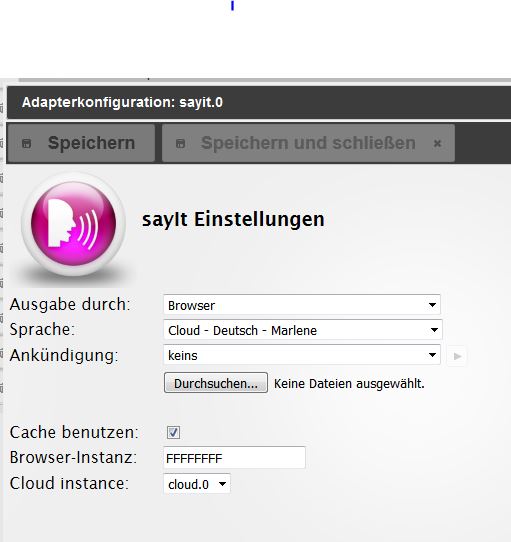Focus the Browser-Instanz text field
The width and height of the screenshot is (511, 542).
[x=234, y=458]
